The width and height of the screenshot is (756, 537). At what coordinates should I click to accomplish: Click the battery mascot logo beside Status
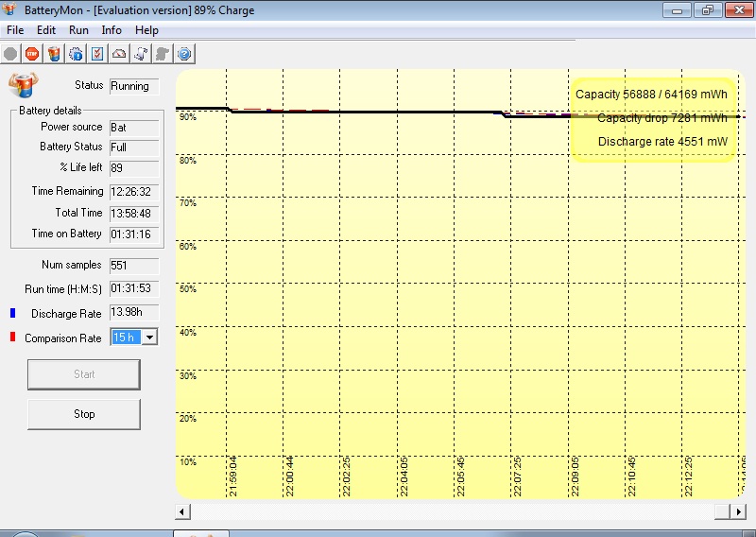(23, 85)
